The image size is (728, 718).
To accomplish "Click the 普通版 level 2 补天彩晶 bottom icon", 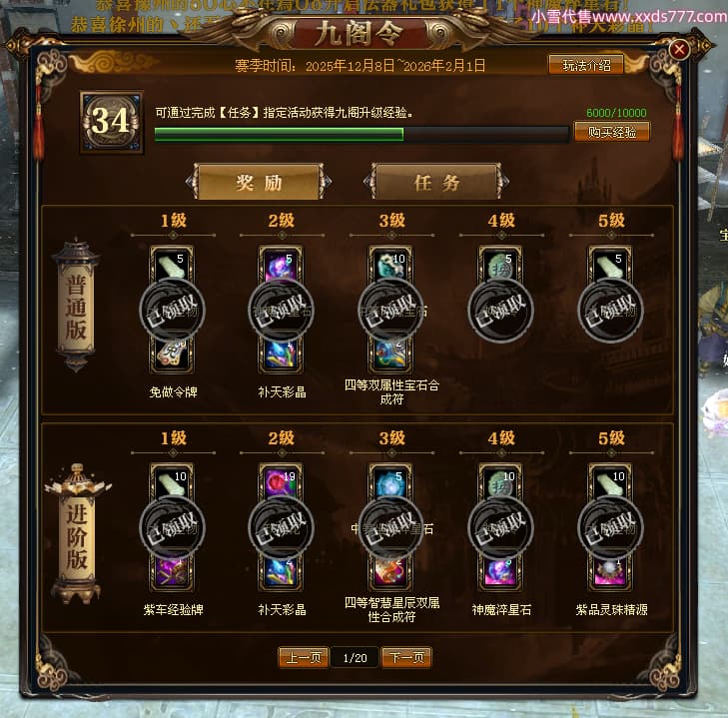I will click(x=281, y=355).
